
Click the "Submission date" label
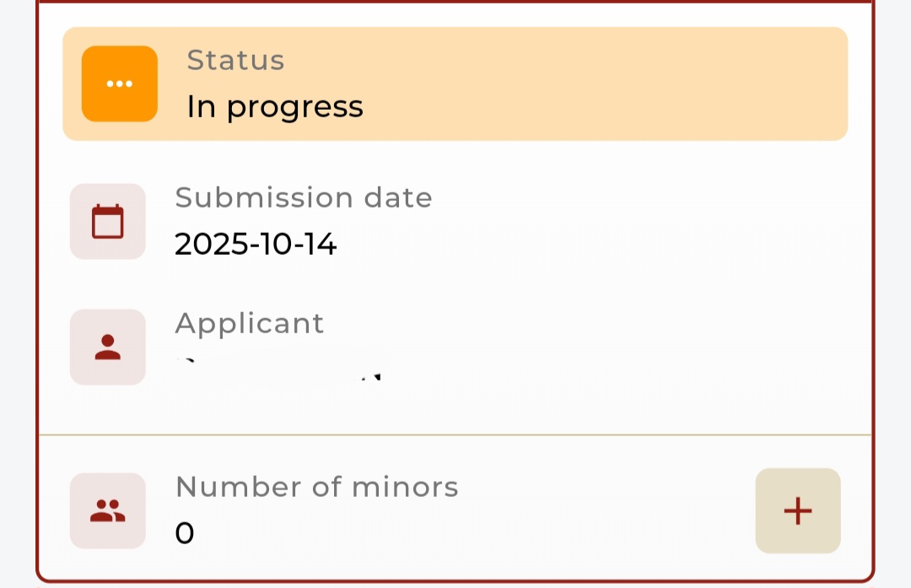(x=303, y=197)
